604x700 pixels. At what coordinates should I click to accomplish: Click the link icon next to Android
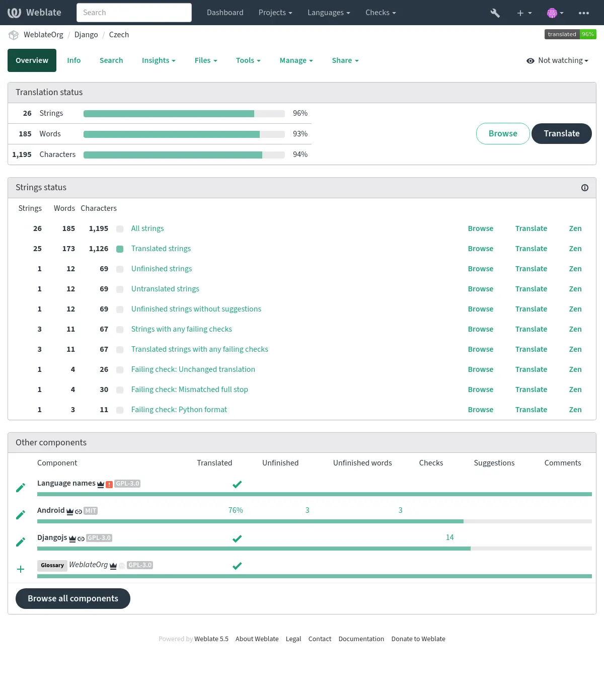pyautogui.click(x=79, y=511)
